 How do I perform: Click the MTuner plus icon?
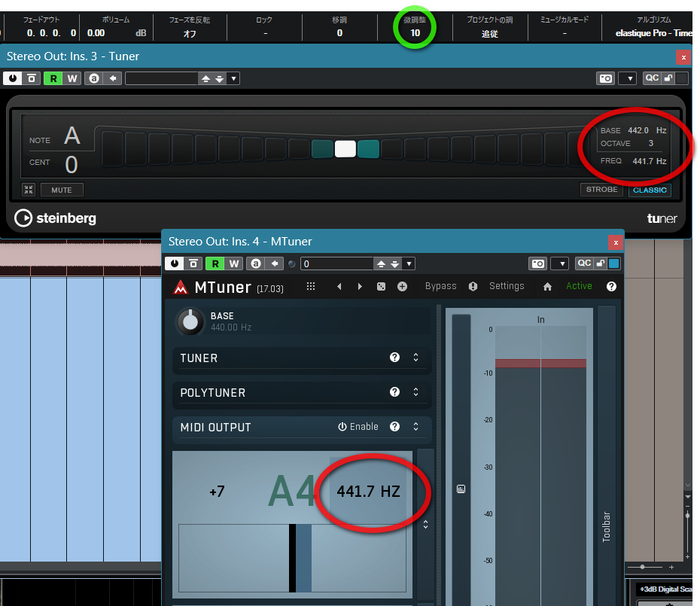(x=402, y=286)
